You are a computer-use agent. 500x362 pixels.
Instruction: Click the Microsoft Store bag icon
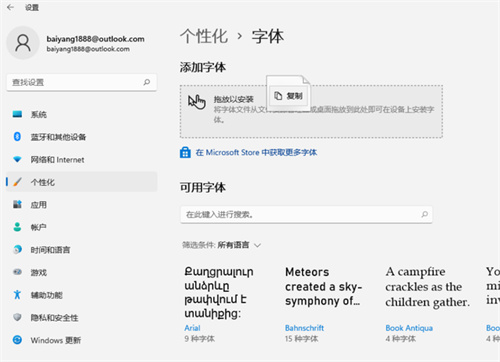coord(185,152)
